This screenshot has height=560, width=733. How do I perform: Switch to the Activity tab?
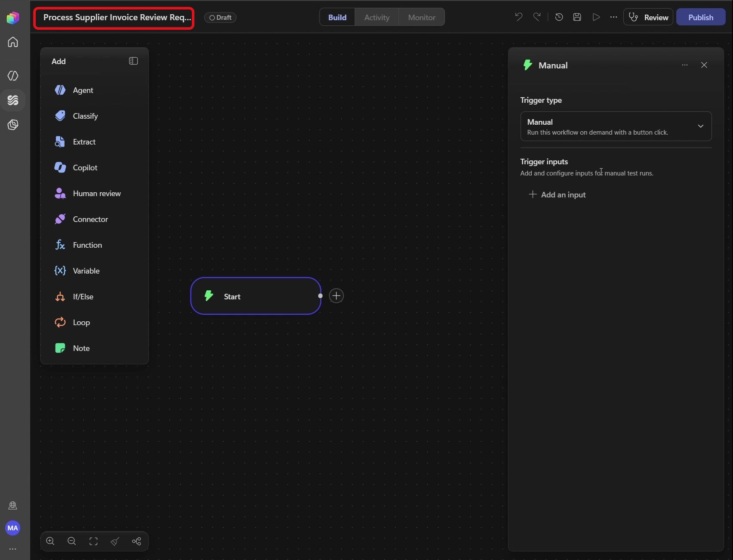(377, 17)
